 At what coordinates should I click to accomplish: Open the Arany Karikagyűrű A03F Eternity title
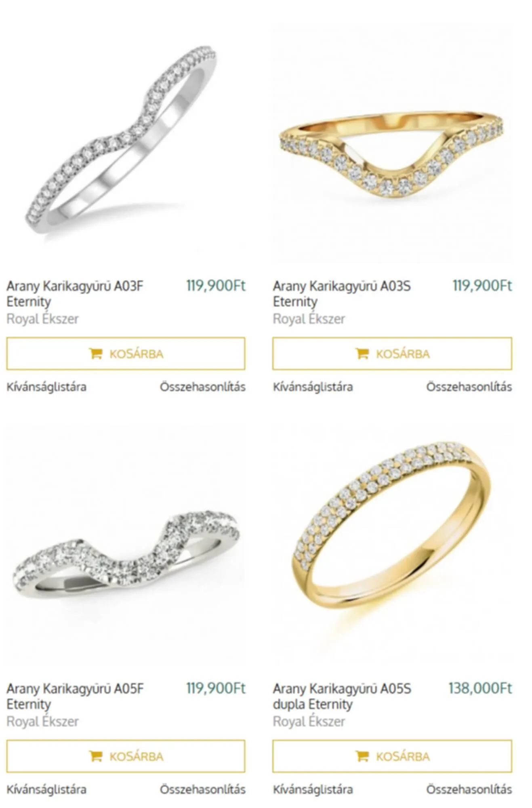tap(75, 294)
